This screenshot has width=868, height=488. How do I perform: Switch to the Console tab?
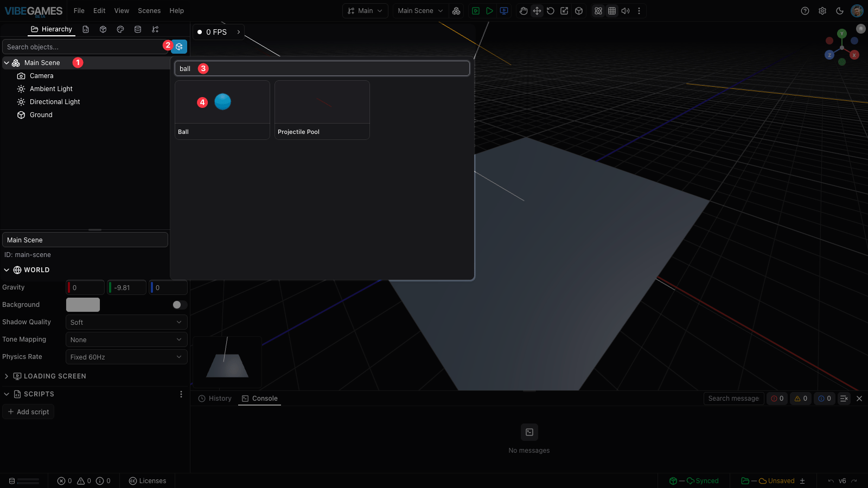(x=259, y=399)
